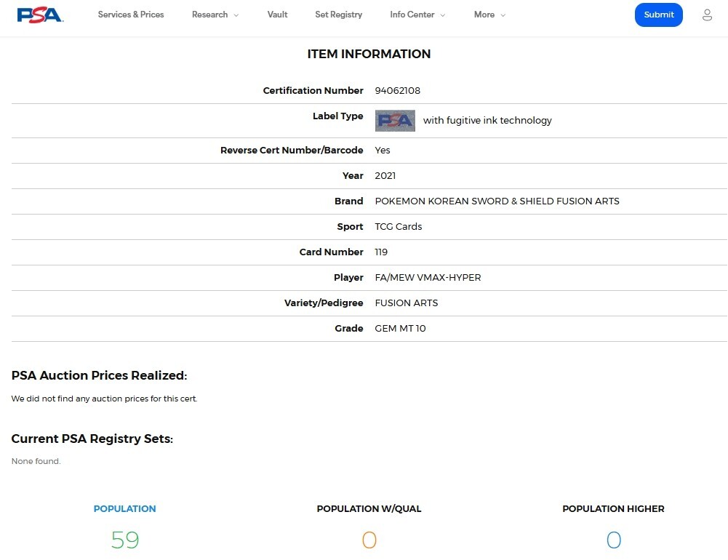Open the user account profile icon

point(707,15)
